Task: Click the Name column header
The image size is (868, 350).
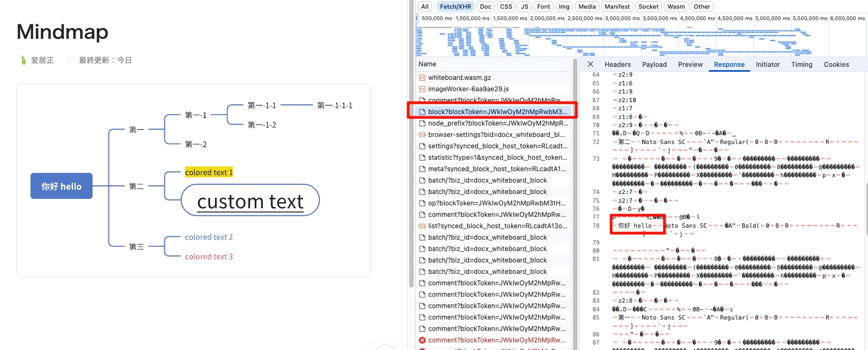Action: click(428, 64)
